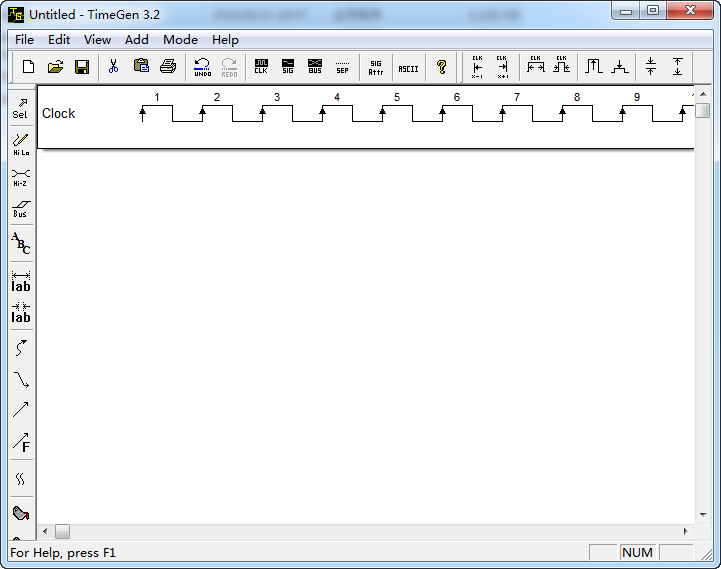The width and height of the screenshot is (721, 569).
Task: Select the Bus drawing tool in sidebar
Action: point(21,208)
